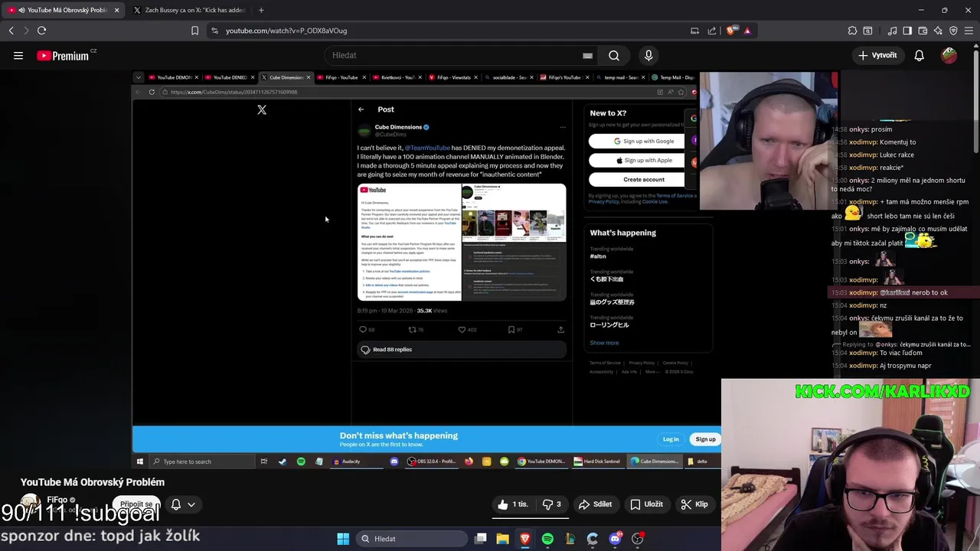Switch to the YouTube Má Obrovský Problém tab
This screenshot has width=980, height=551.
[x=64, y=10]
